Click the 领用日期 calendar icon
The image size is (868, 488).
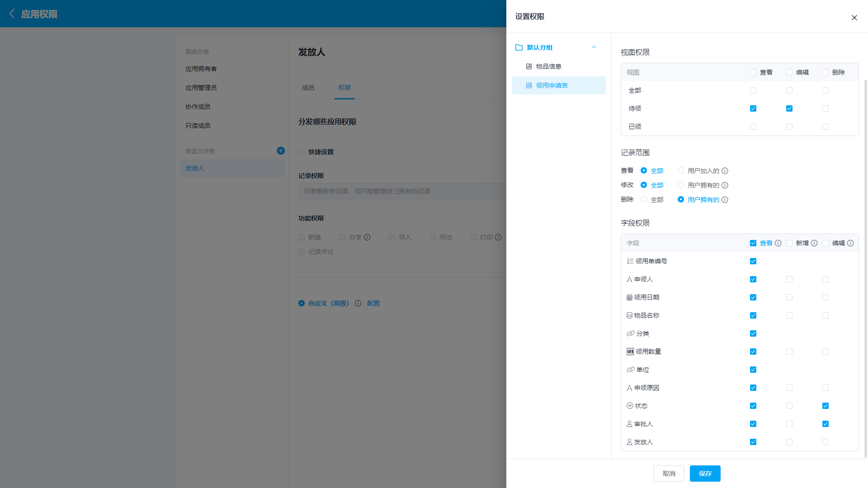[x=629, y=297]
